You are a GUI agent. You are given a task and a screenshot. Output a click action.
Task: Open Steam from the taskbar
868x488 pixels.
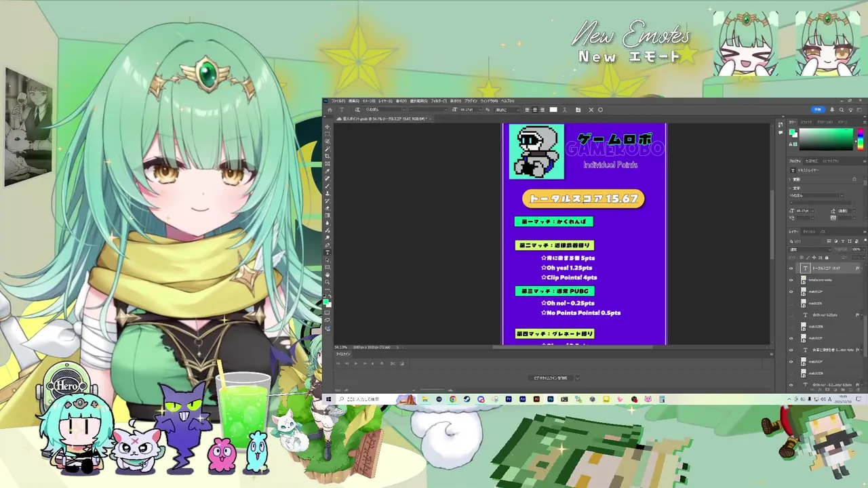[467, 399]
